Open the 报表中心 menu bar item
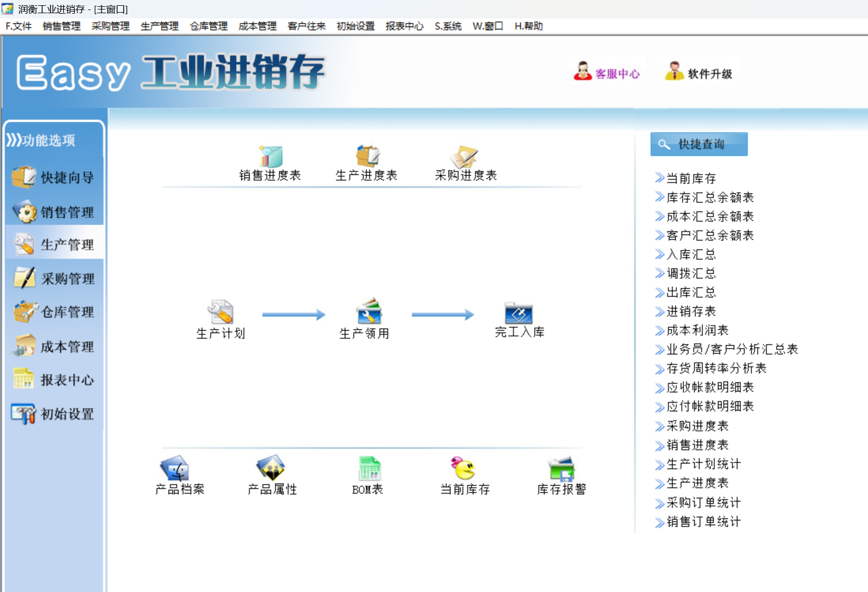The width and height of the screenshot is (868, 592). pos(404,26)
